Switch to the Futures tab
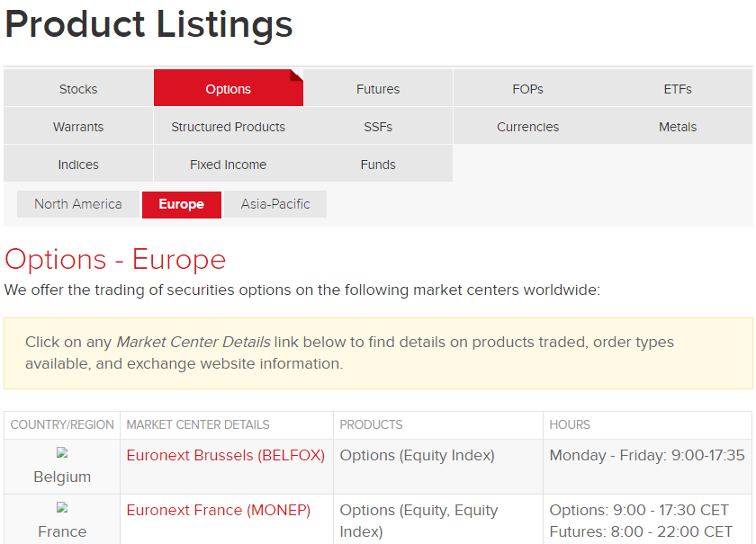Image resolution: width=756 pixels, height=544 pixels. pyautogui.click(x=378, y=89)
